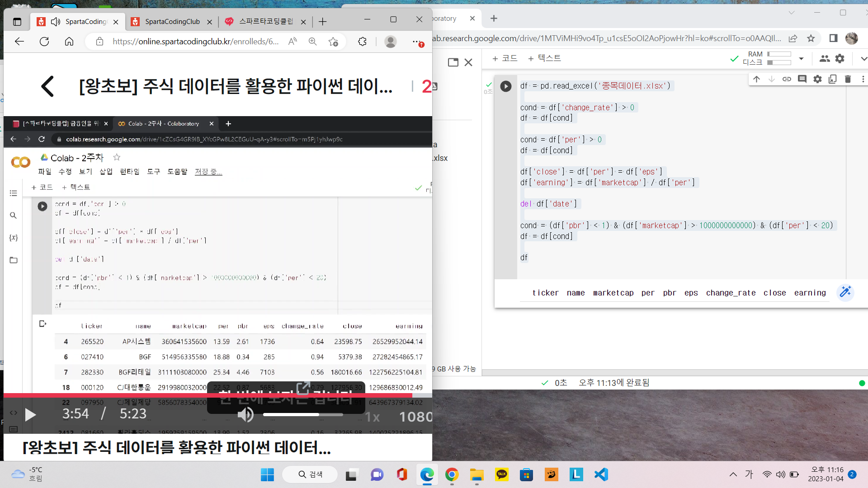Screen dimensions: 868x488
Task: Add a comment to the cell
Action: tap(802, 79)
